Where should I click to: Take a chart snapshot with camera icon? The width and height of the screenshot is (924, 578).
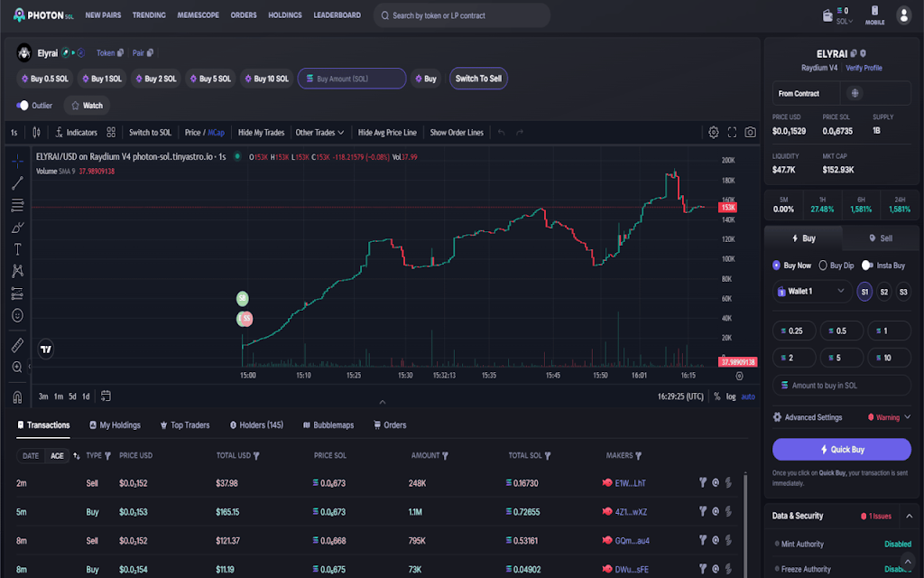click(750, 132)
